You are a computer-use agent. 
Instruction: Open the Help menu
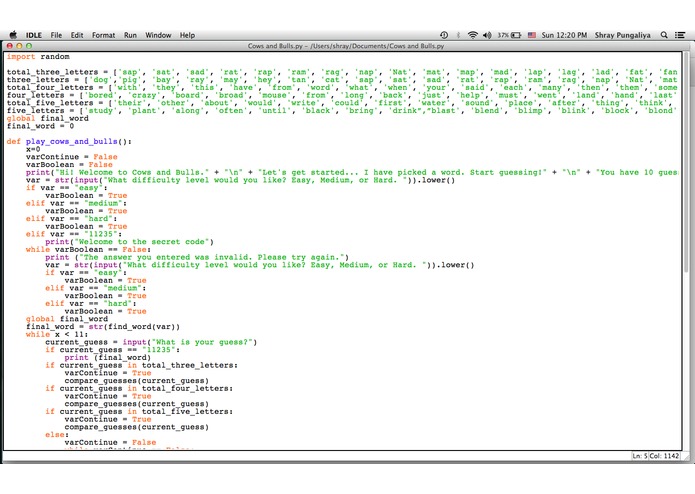(187, 35)
